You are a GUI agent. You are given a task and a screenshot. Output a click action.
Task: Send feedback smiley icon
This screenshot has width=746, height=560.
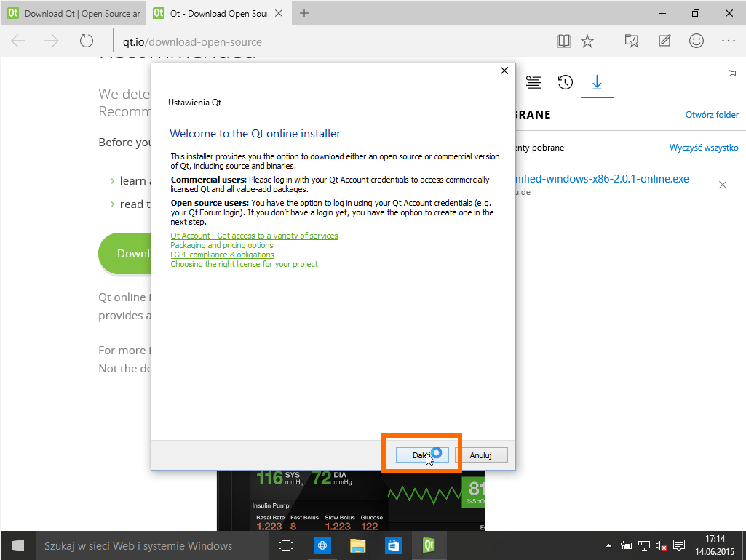697,41
